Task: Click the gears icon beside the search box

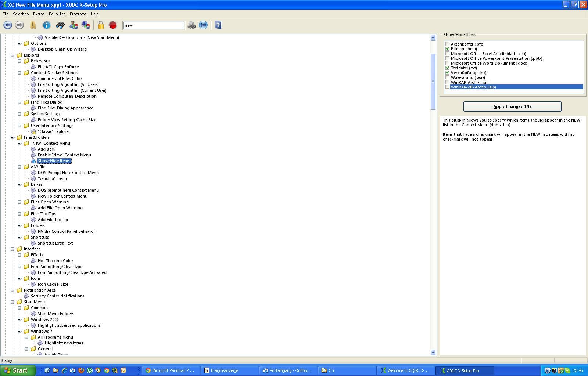Action: click(191, 25)
